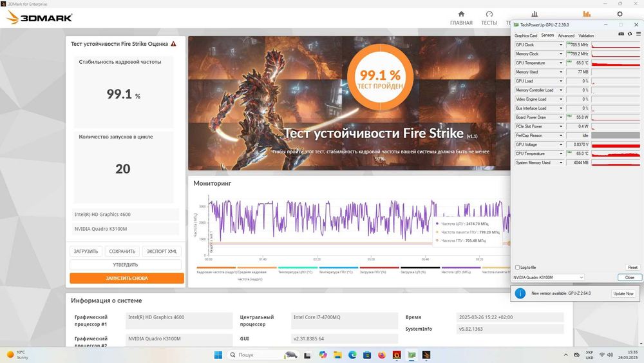Click the Close button in GPU-Z
The height and width of the screenshot is (363, 644).
[x=630, y=277]
